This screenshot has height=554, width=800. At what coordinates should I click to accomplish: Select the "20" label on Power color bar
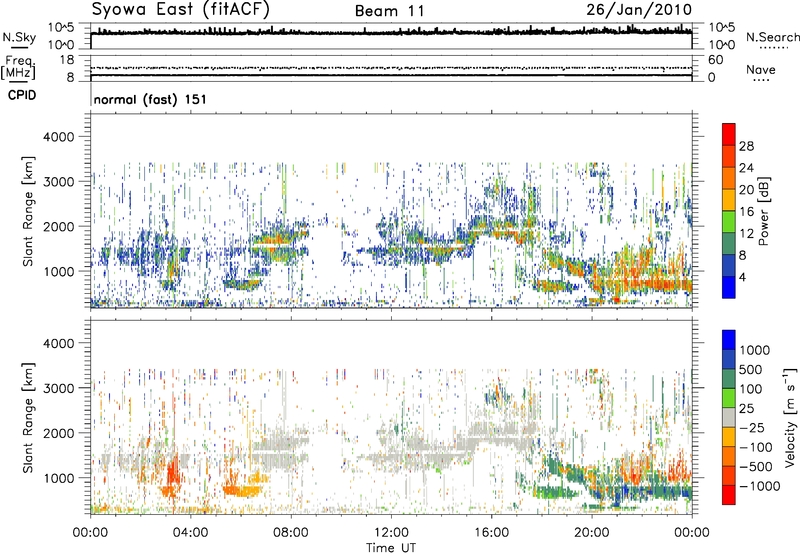746,190
